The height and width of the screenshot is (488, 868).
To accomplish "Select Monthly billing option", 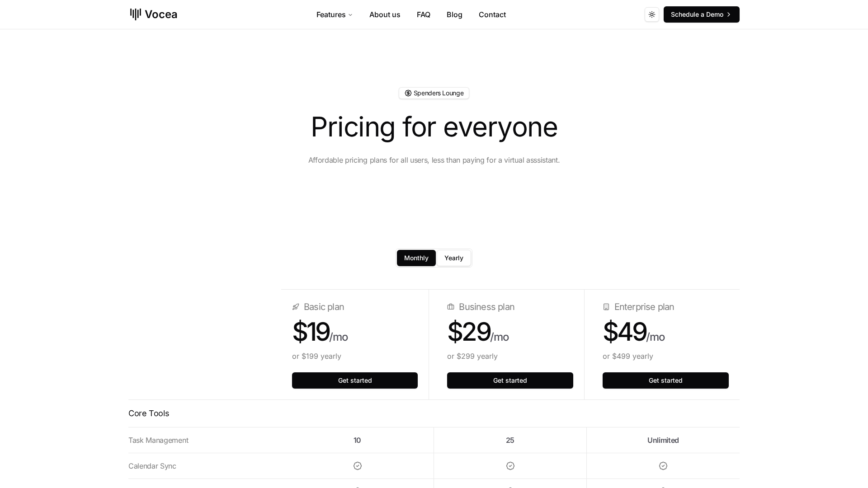I will (416, 258).
